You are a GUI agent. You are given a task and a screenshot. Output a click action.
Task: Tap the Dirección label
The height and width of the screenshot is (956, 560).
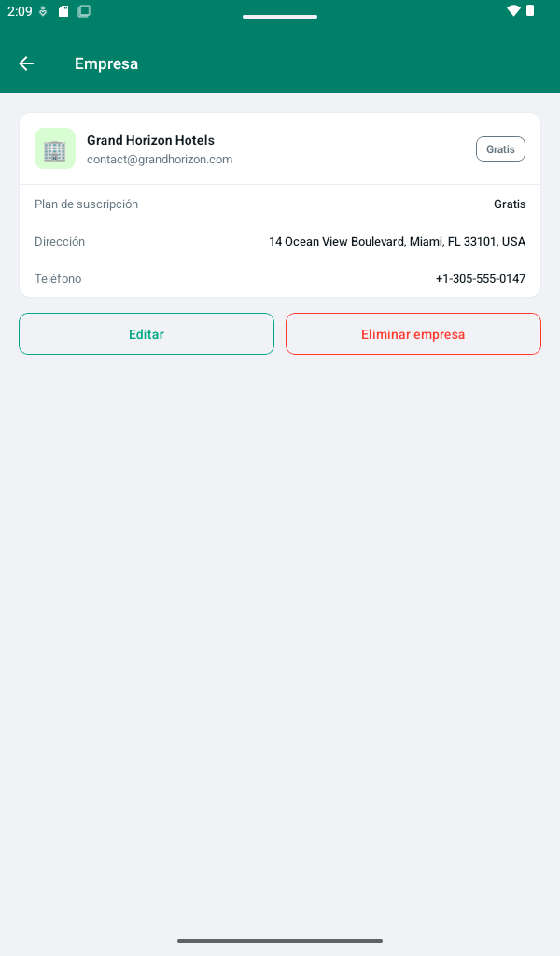point(60,242)
